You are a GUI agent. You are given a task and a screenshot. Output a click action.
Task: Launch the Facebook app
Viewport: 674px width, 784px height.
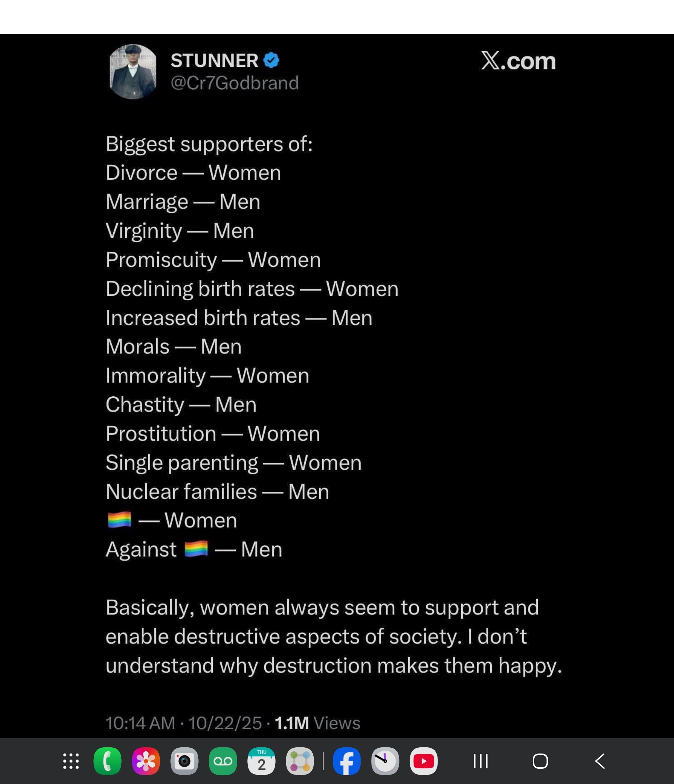[x=346, y=761]
